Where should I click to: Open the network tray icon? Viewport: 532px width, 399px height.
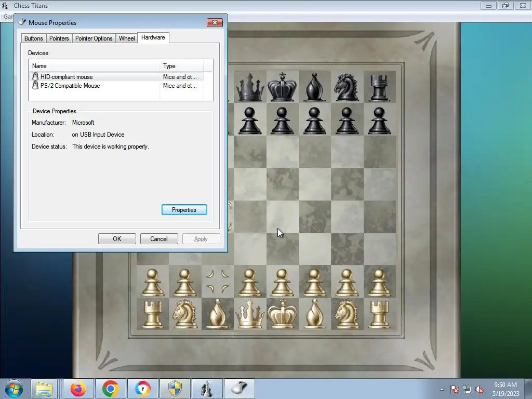pyautogui.click(x=467, y=390)
